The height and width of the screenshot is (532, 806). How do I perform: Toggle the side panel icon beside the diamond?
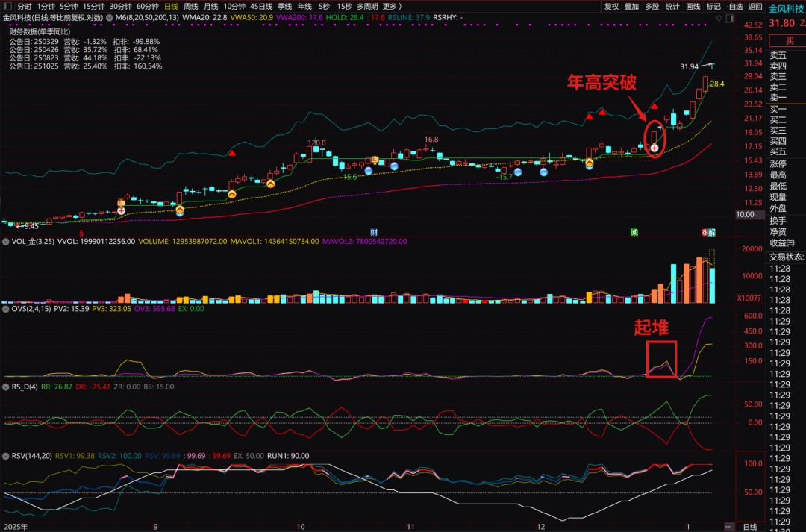point(730,18)
